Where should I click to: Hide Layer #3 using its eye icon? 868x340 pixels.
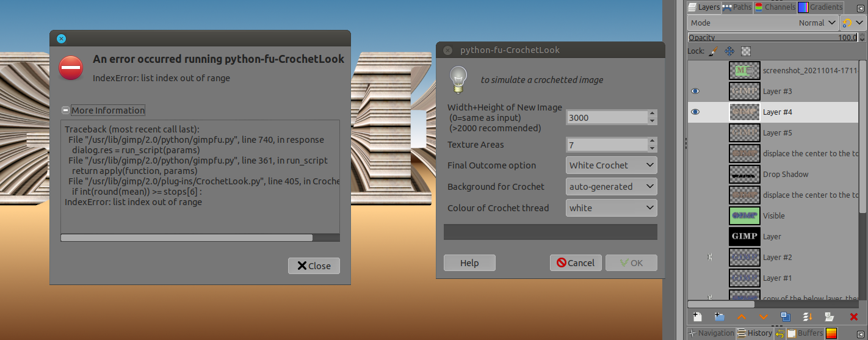pos(695,91)
